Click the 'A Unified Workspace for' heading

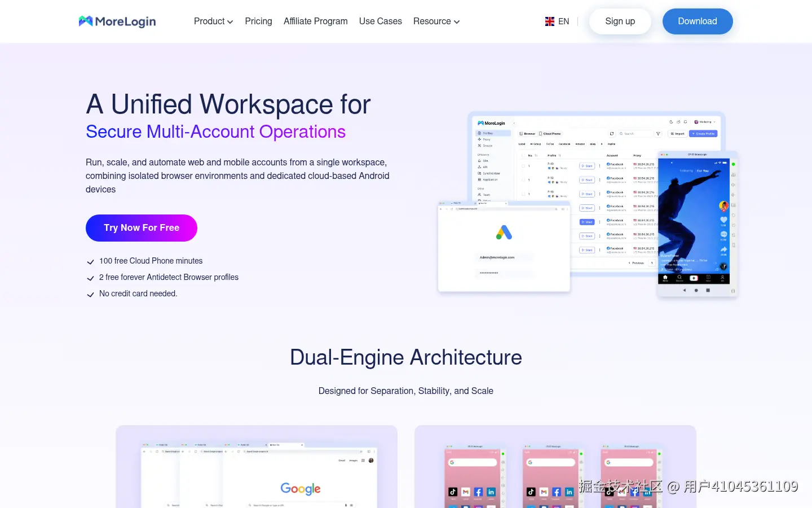click(x=228, y=104)
